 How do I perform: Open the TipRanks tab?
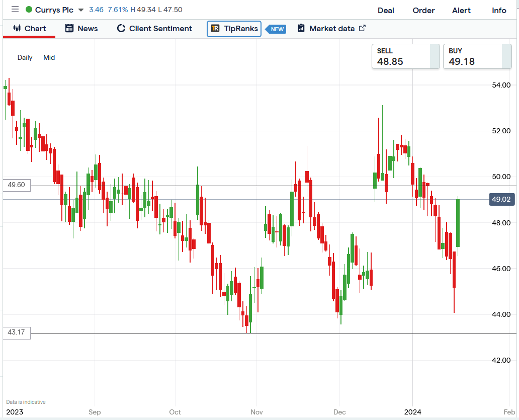pos(234,29)
